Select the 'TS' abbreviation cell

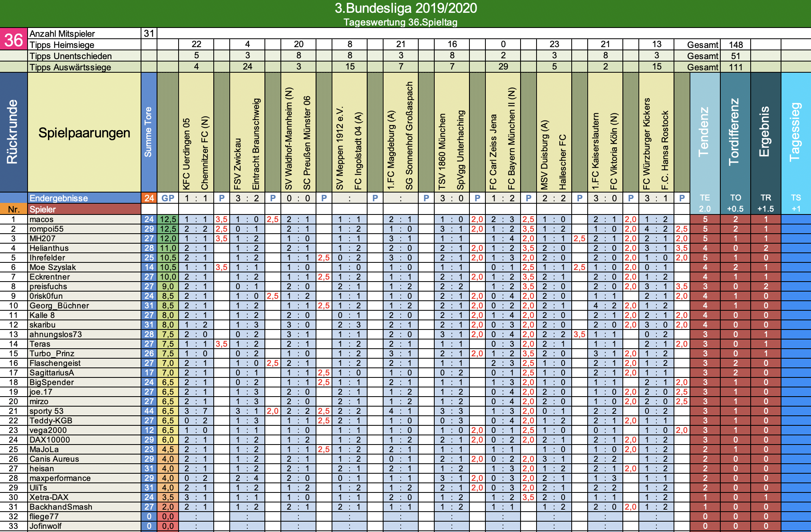point(796,198)
